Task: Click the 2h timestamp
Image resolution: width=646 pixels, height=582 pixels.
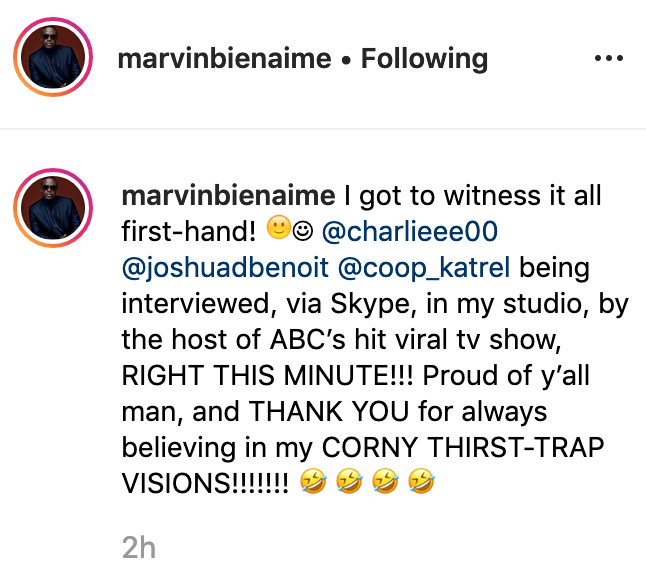Action: click(x=139, y=548)
